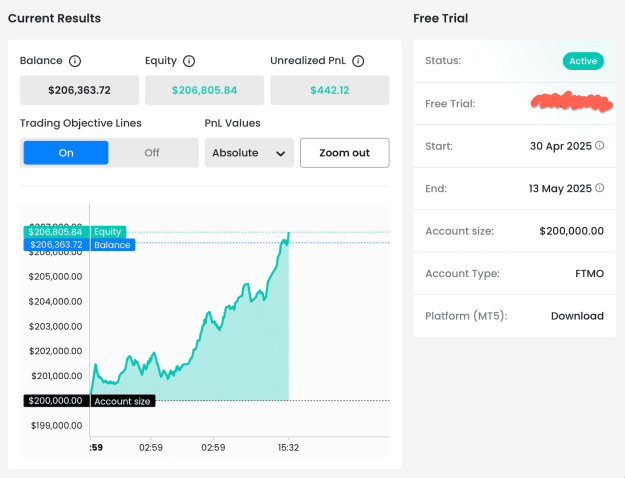Image resolution: width=625 pixels, height=478 pixels.
Task: Click the equity curve peak on chart
Action: click(x=289, y=232)
